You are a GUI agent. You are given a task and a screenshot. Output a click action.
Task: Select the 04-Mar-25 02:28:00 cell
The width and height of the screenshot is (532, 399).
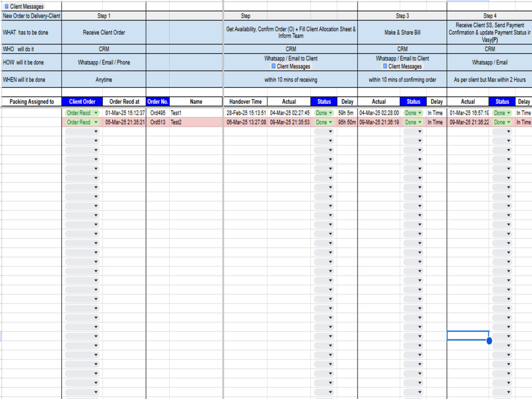tap(379, 113)
